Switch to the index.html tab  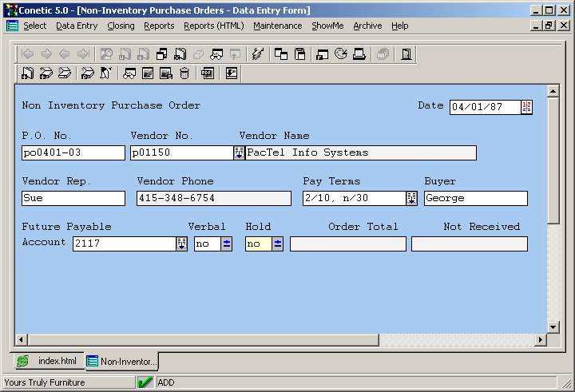coord(48,362)
